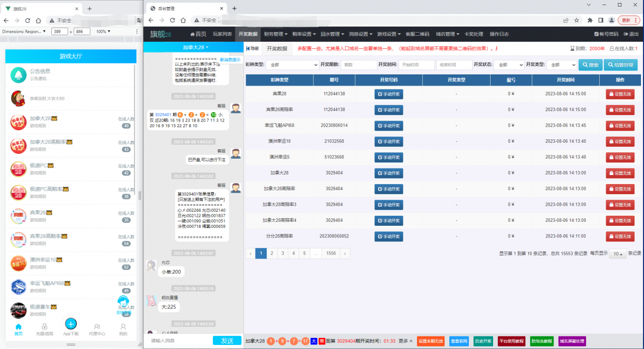The width and height of the screenshot is (644, 349).
Task: Expand the 消息设置 menu
Action: [x=361, y=34]
